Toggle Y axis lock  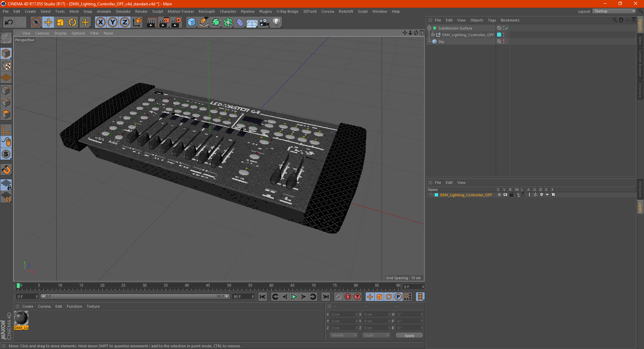pos(113,22)
